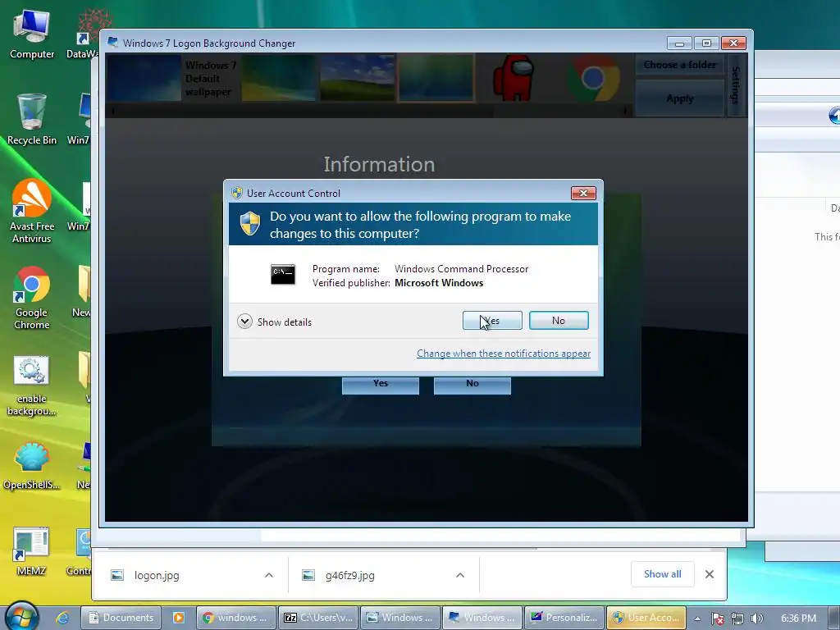Open logon.jpg download options chevron
This screenshot has width=840, height=630.
[x=269, y=575]
